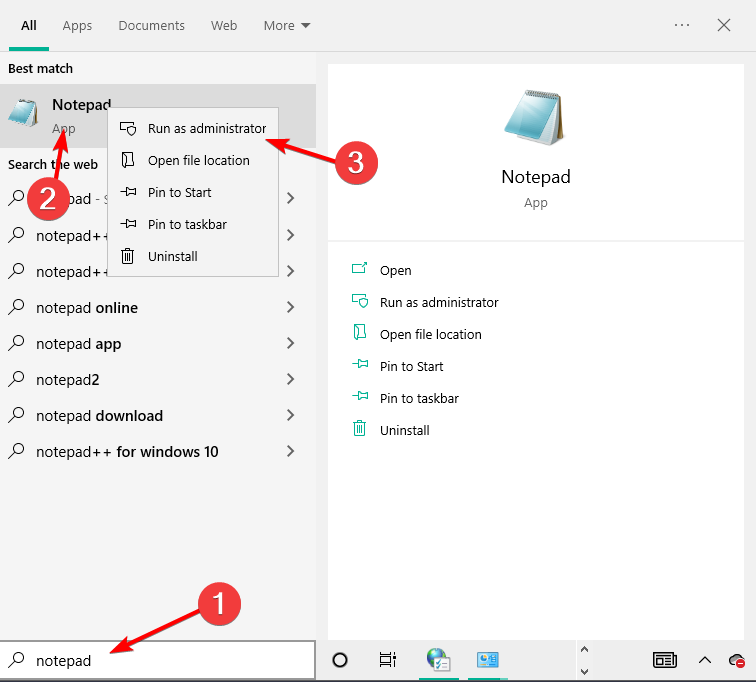Screen dimensions: 756x682
Task: Click the magnifier icon in the search box
Action: click(x=16, y=659)
